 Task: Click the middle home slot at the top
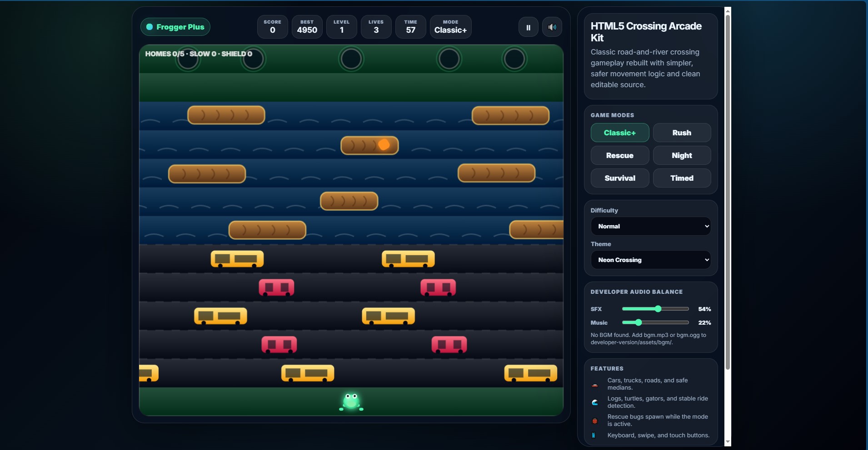(x=351, y=59)
